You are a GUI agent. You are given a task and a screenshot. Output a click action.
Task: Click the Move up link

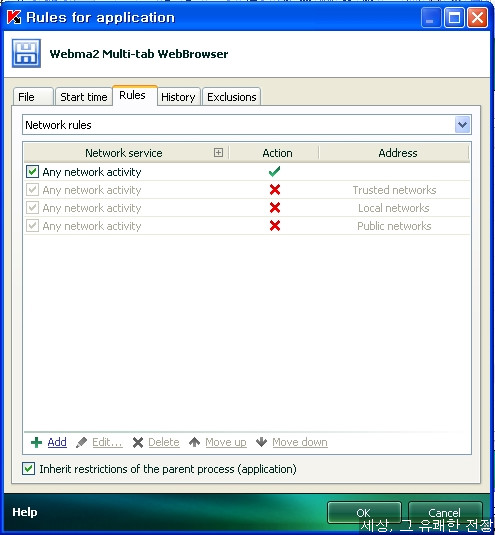tap(226, 443)
